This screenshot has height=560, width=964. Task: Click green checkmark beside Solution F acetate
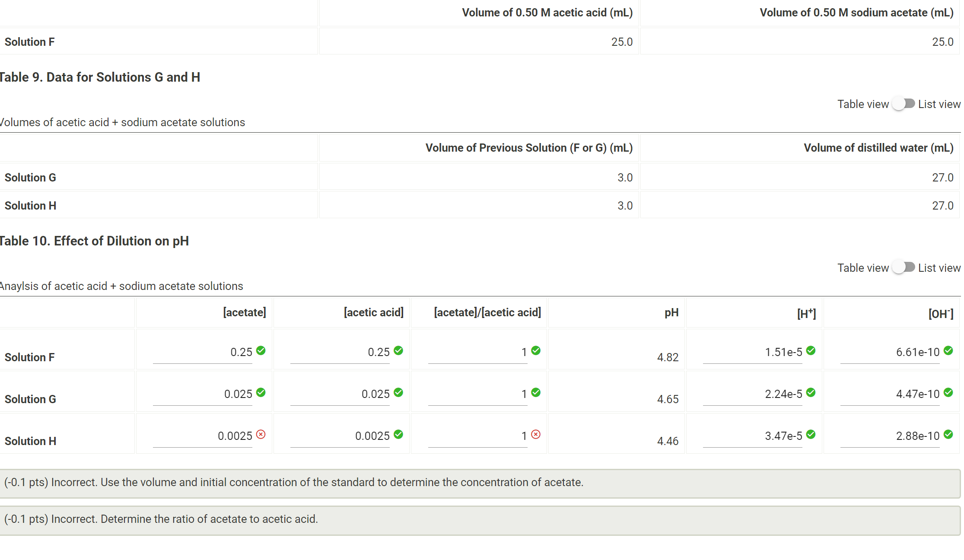261,350
